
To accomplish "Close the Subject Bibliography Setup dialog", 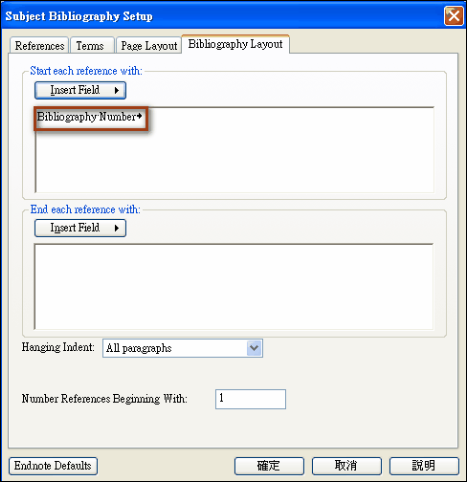I will (x=454, y=16).
